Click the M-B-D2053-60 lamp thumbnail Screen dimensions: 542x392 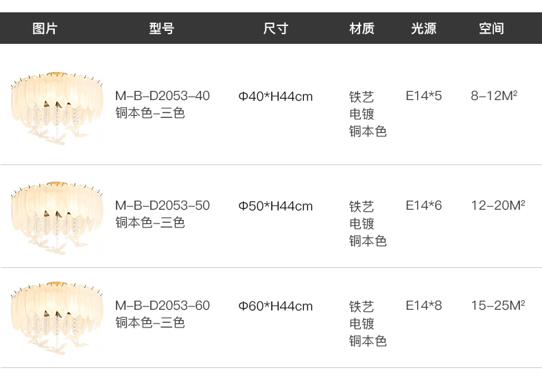(57, 318)
